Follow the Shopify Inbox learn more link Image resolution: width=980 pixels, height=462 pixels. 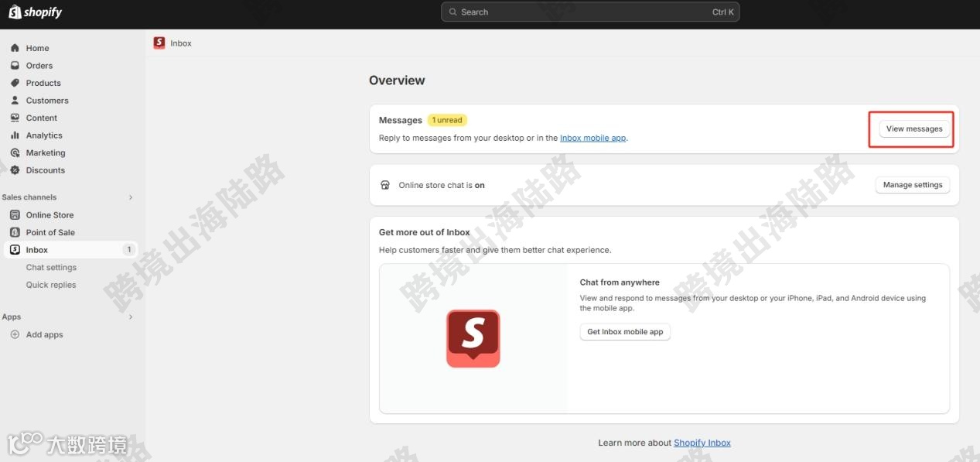tap(702, 443)
